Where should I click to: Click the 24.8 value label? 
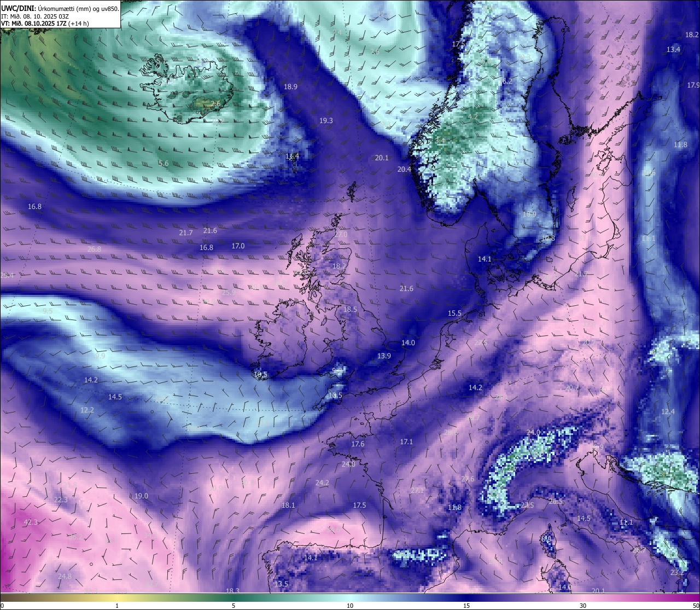click(x=65, y=576)
